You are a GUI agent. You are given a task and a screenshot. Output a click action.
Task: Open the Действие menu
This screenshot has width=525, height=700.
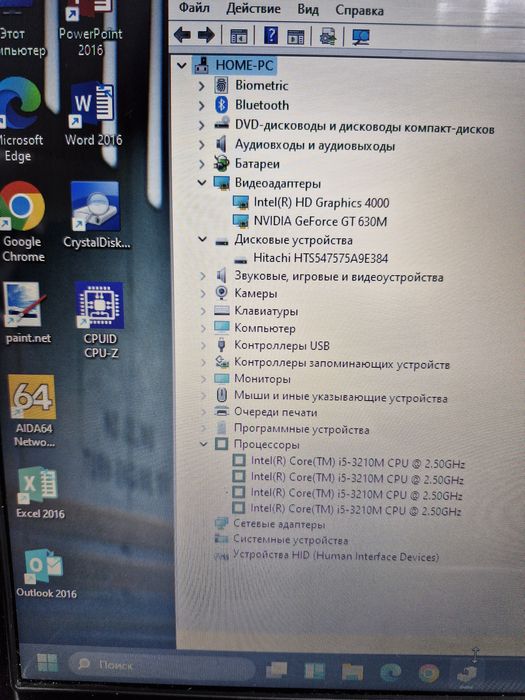(x=253, y=8)
